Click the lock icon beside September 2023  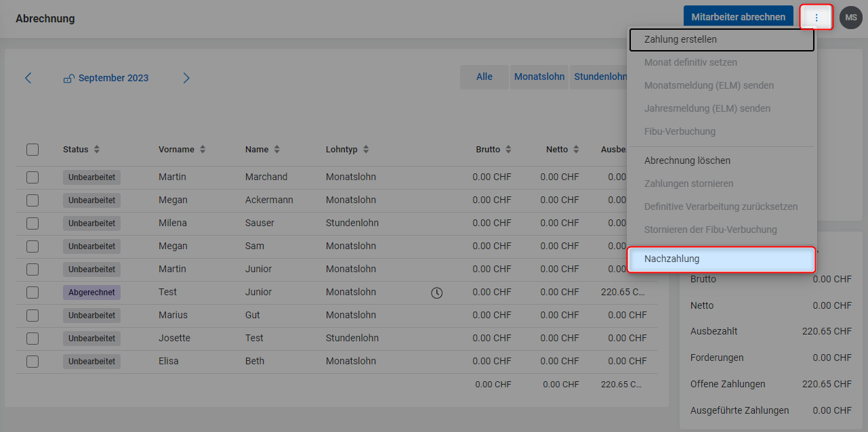[x=68, y=79]
